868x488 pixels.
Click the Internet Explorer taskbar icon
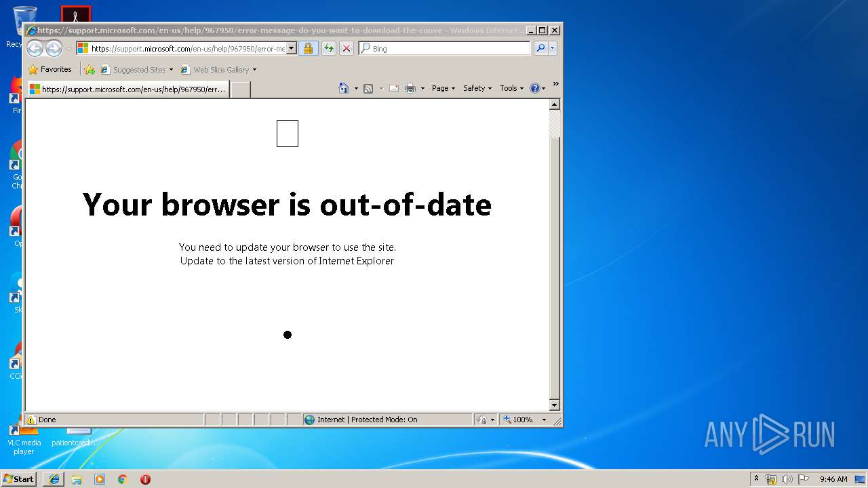tap(54, 479)
